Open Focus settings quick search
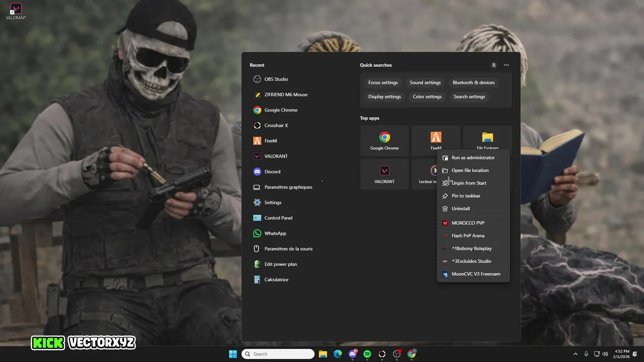Screen dimensions: 644x362 383,82
